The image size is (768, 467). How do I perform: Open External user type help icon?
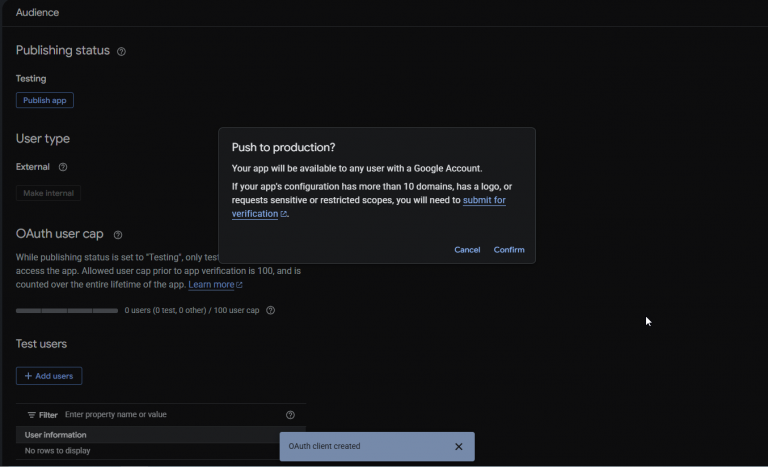63,167
